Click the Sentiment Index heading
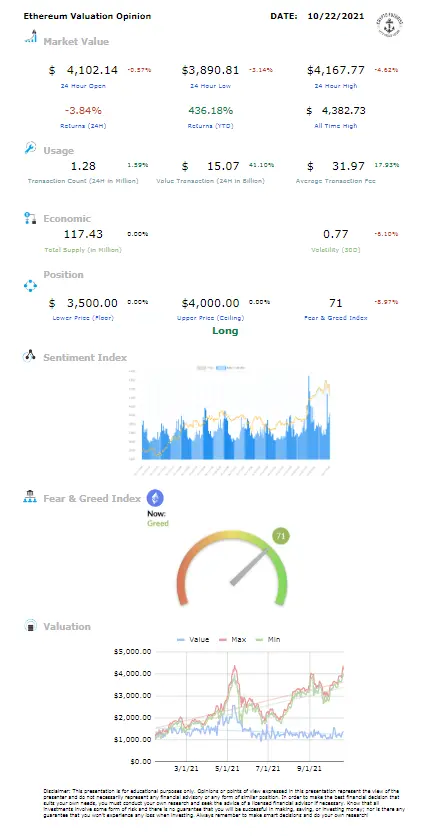The width and height of the screenshot is (437, 837). (85, 357)
